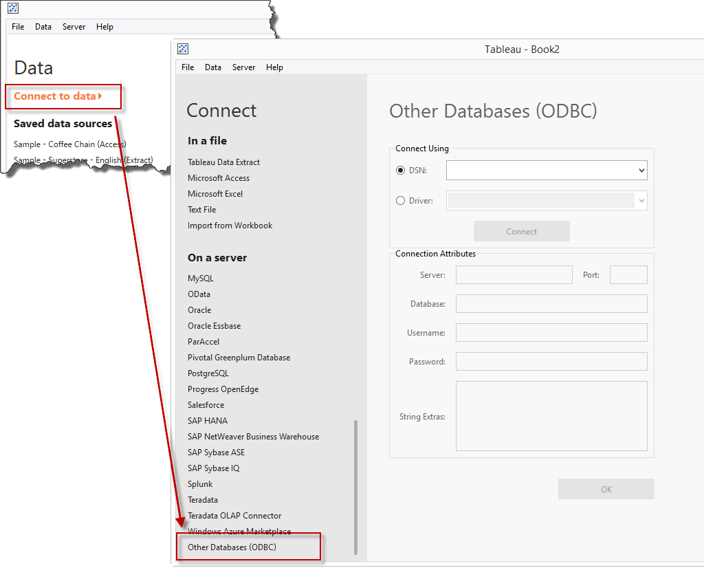Viewport: 704px width, 588px height.
Task: Select Other Databases (ODBC) connection
Action: (x=232, y=547)
